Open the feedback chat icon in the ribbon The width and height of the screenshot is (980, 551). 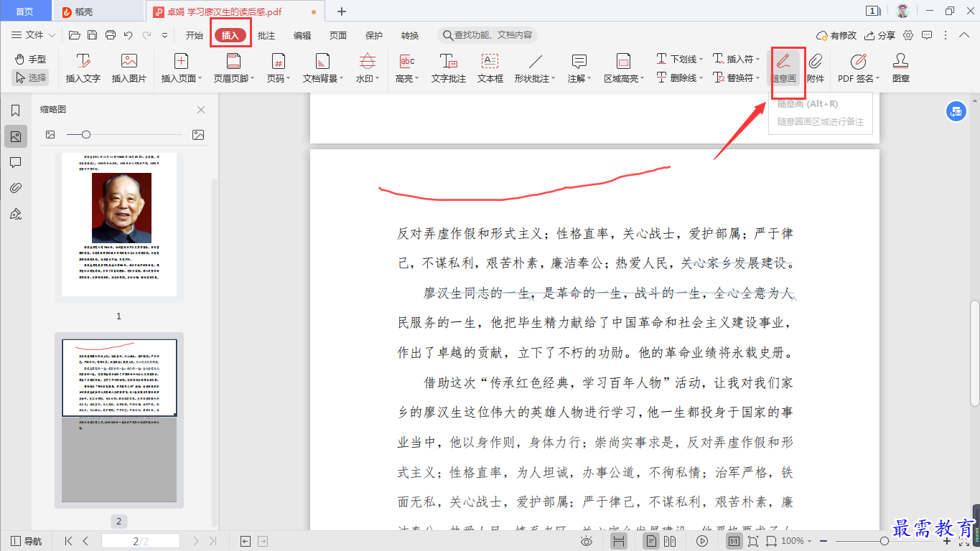coord(927,35)
